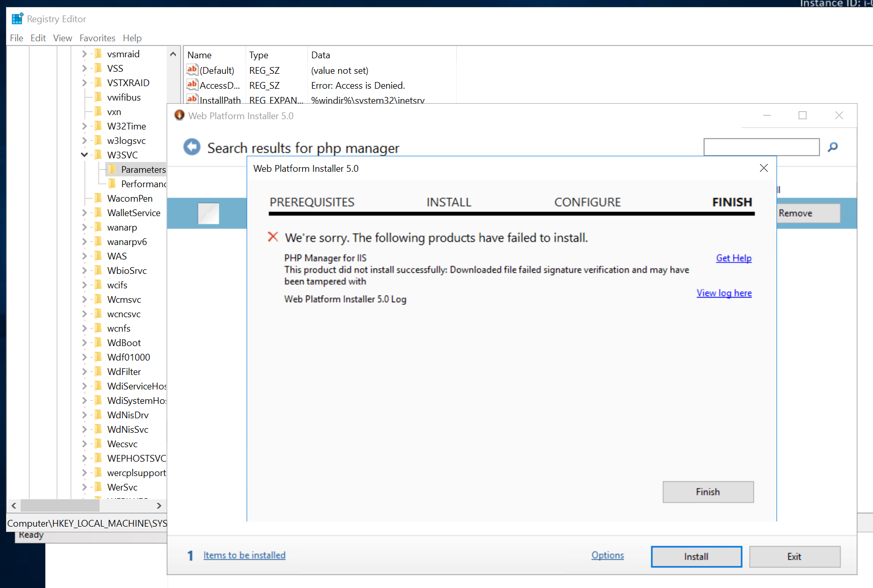Viewport: 873px width, 588px height.
Task: Open the Help menu in Registry Editor
Action: pyautogui.click(x=132, y=38)
